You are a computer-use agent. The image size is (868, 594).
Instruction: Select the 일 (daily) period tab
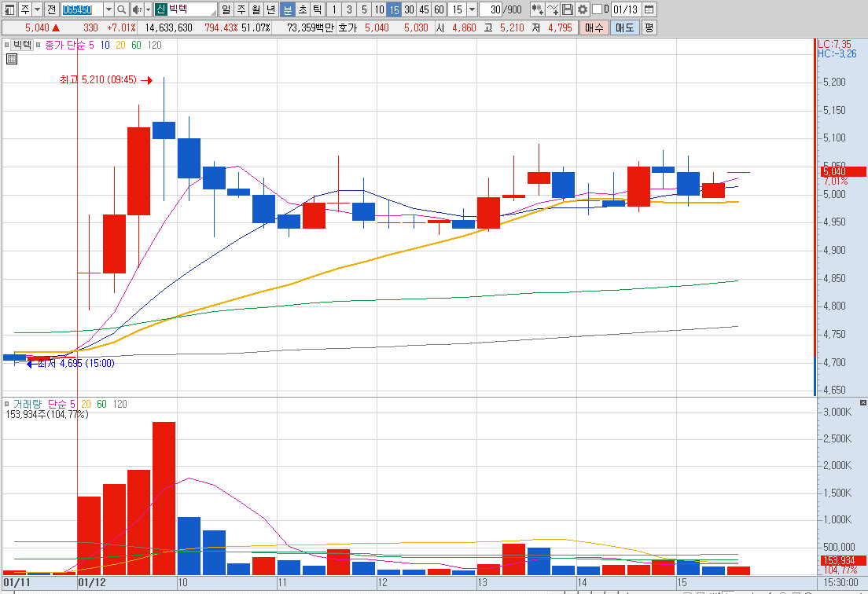pyautogui.click(x=226, y=9)
